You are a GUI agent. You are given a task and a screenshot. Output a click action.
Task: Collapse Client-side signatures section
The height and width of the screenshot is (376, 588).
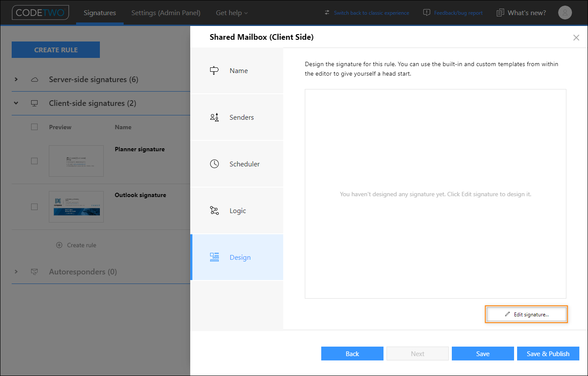[16, 103]
